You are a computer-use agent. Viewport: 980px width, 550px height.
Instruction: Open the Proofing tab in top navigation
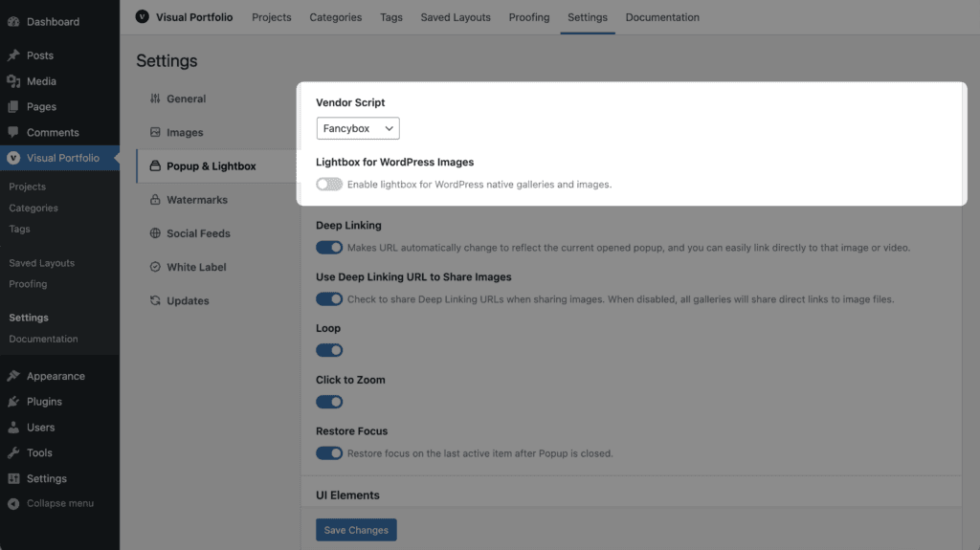528,17
